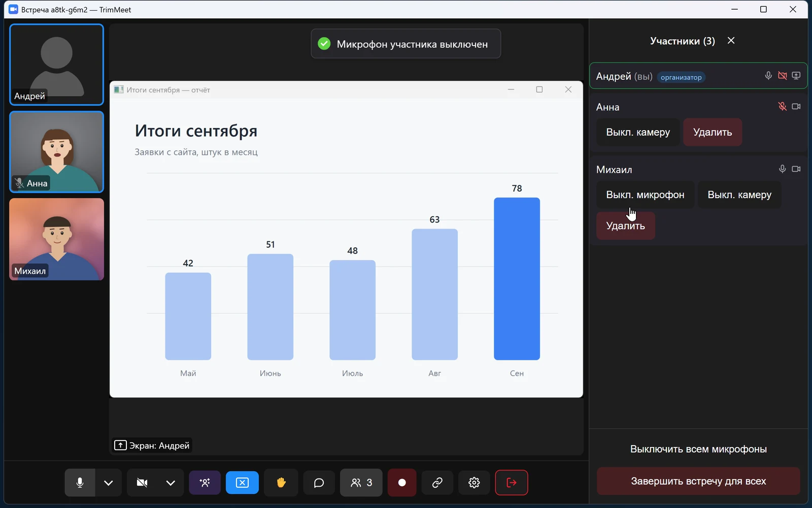The image size is (812, 508).
Task: Expand microphone options arrow
Action: point(109,483)
